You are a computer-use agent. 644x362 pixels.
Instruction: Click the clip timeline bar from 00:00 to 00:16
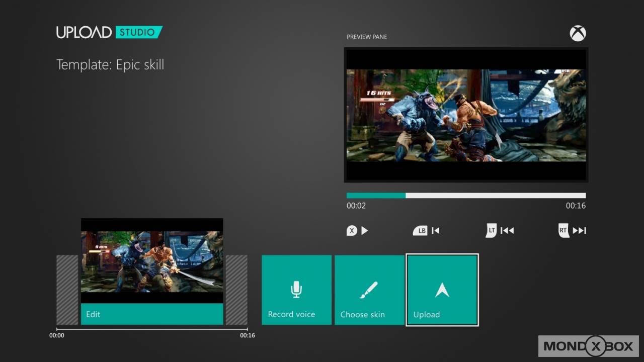(152, 329)
